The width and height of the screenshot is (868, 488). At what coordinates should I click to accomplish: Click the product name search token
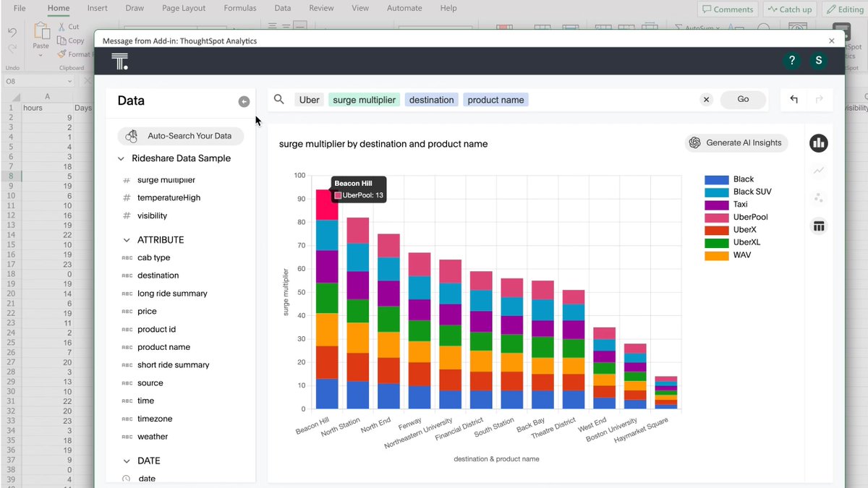pos(496,100)
